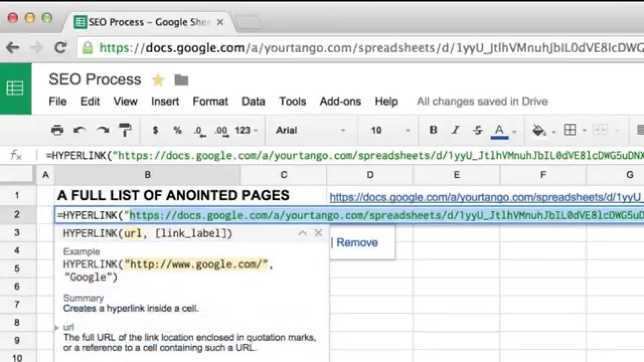Close the HYPERLINK formula help popup
Image resolution: width=644 pixels, height=362 pixels.
click(318, 233)
